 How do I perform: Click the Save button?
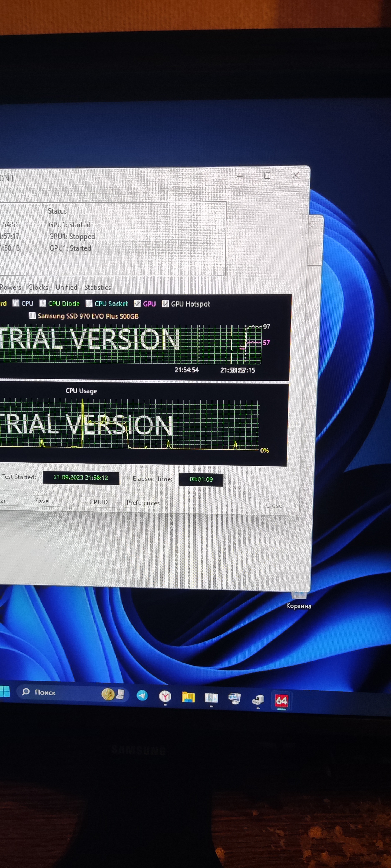point(42,501)
